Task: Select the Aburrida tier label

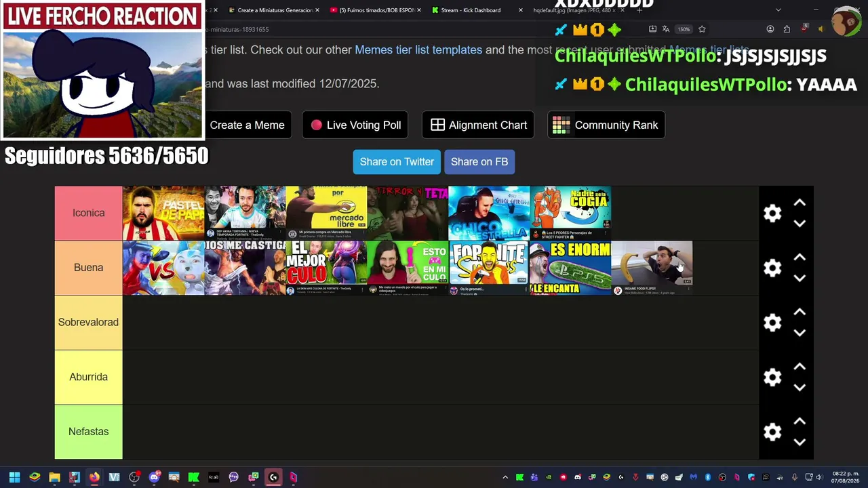Action: (89, 377)
